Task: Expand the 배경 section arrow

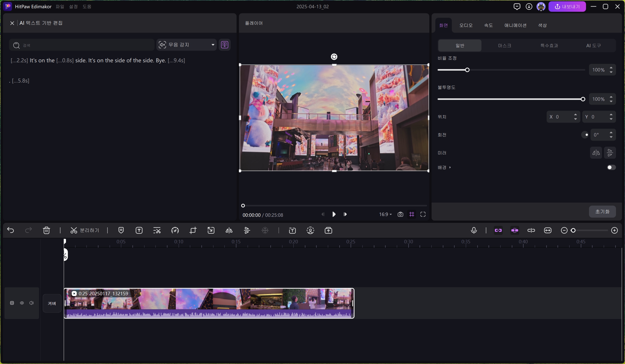Action: [x=450, y=167]
